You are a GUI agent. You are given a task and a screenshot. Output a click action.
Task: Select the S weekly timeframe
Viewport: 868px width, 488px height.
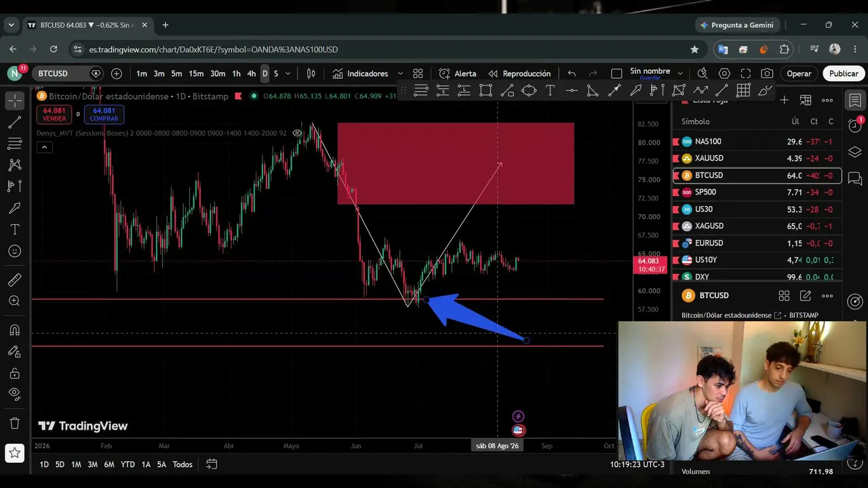[275, 73]
